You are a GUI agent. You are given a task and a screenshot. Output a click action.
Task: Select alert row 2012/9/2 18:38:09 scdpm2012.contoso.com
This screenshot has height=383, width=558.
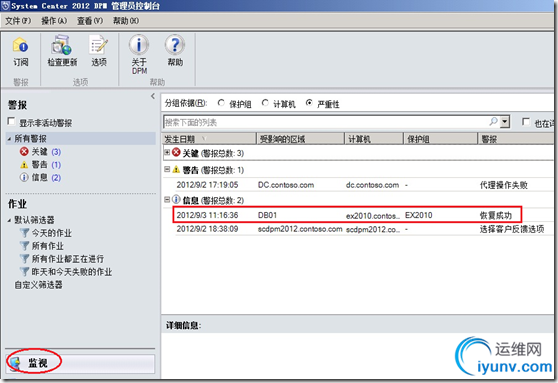point(363,229)
